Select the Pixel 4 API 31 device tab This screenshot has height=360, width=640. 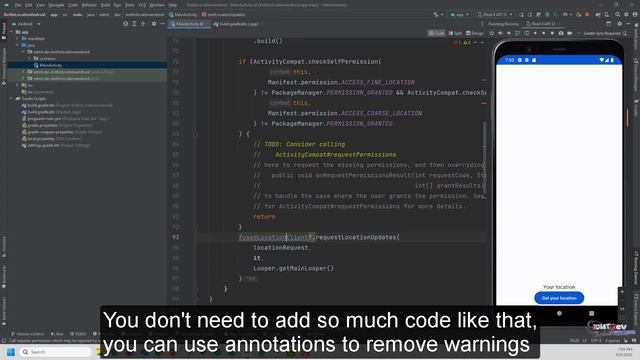(x=542, y=24)
